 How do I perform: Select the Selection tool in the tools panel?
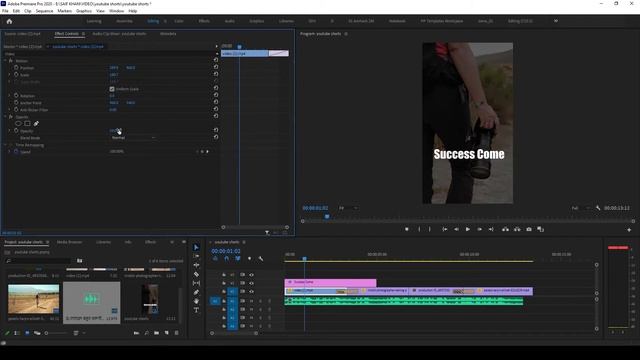[x=196, y=247]
